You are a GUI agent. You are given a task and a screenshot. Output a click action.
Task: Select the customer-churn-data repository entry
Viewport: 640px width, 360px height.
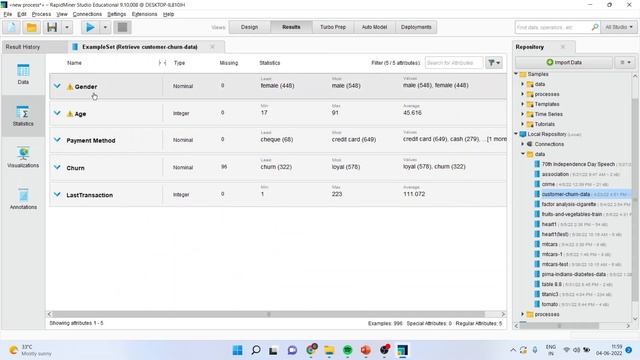(582, 194)
